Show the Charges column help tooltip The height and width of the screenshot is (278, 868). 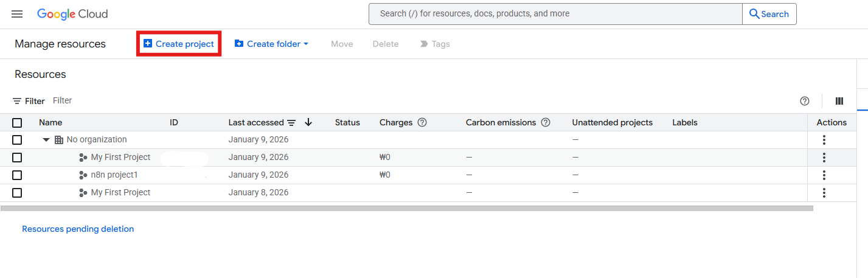(422, 122)
